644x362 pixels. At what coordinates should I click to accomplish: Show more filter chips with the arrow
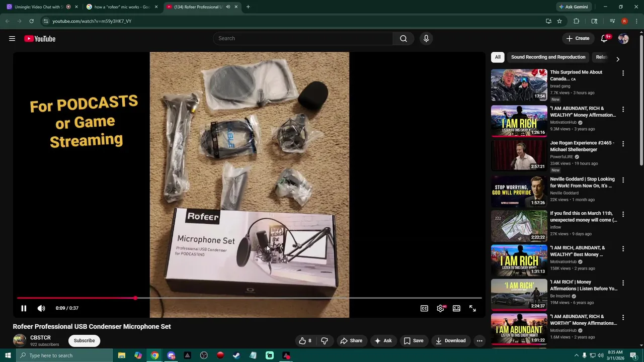coord(618,59)
